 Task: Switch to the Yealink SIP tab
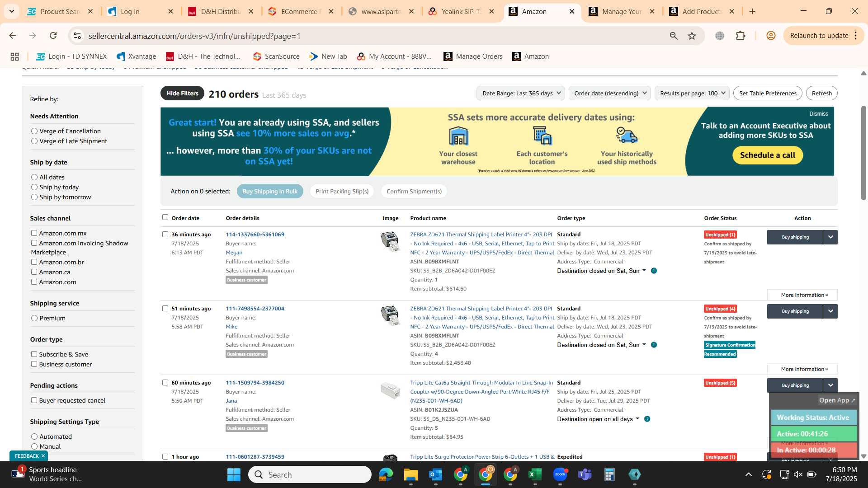[x=461, y=11]
